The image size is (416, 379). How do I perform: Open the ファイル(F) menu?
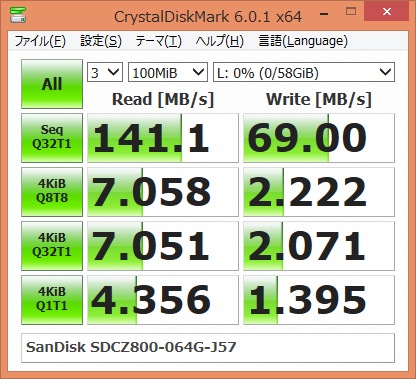pos(40,41)
